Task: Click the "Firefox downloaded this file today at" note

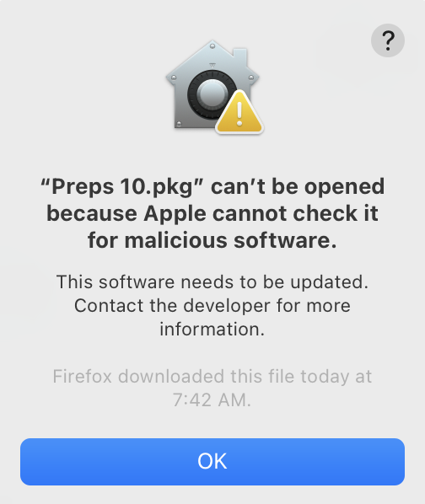Action: [212, 376]
